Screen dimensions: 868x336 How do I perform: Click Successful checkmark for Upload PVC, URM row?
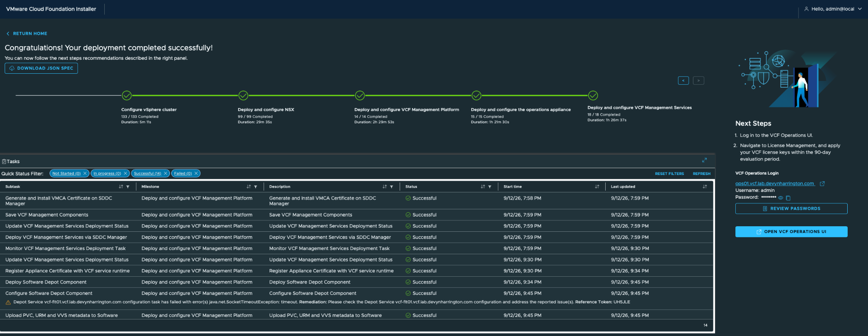[x=408, y=315]
